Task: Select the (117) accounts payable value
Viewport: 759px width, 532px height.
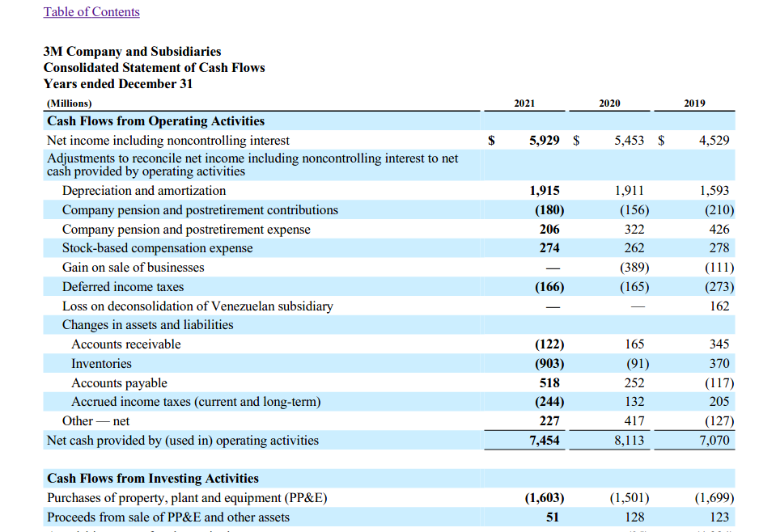Action: (x=720, y=383)
